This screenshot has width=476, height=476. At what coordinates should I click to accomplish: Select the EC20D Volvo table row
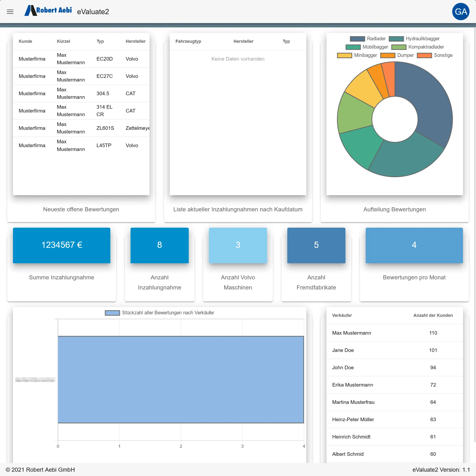pyautogui.click(x=81, y=59)
